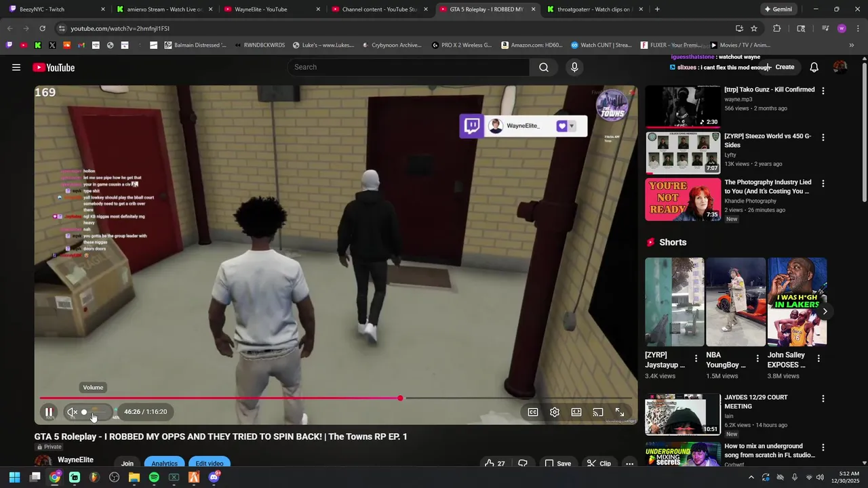The image size is (868, 488).
Task: Open options for Steezo World video
Action: pyautogui.click(x=823, y=137)
